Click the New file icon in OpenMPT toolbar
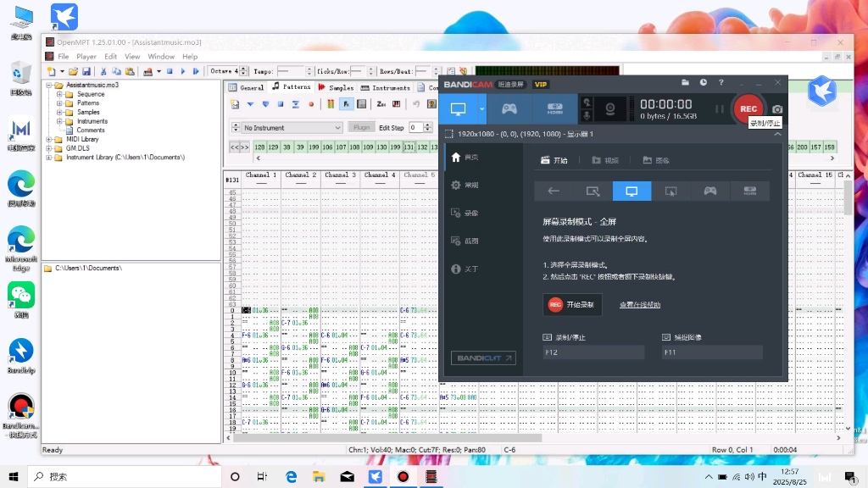The width and height of the screenshot is (868, 488). pos(52,71)
